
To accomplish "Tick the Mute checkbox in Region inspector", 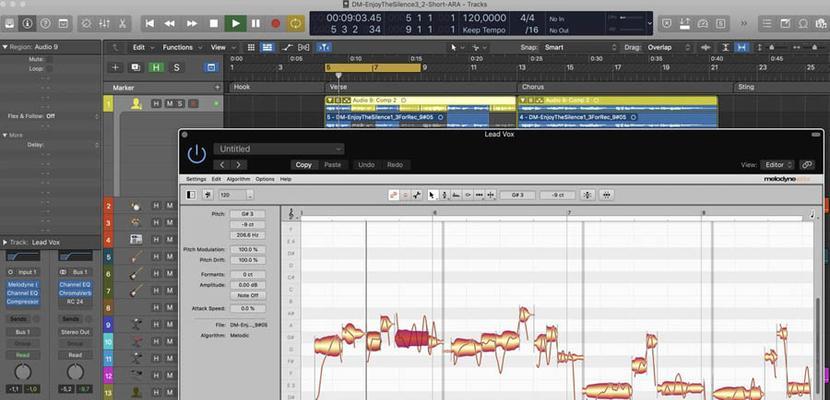I will click(x=49, y=59).
